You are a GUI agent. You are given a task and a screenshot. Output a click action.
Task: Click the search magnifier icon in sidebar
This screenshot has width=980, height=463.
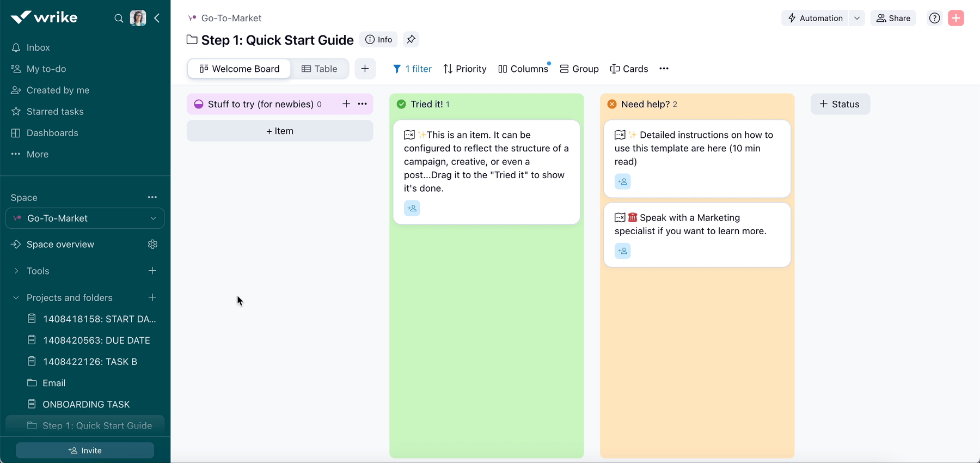click(119, 19)
